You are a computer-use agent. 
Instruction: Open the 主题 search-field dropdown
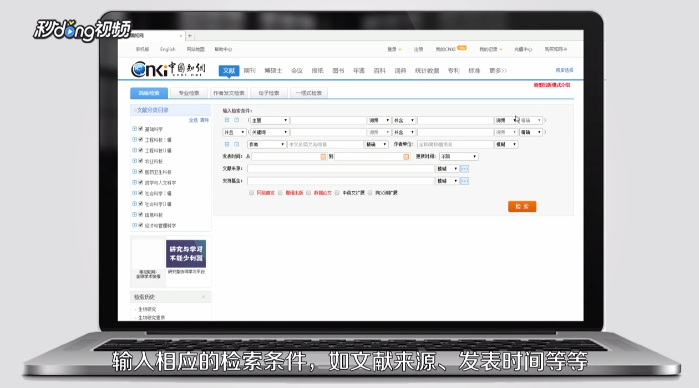tap(269, 120)
